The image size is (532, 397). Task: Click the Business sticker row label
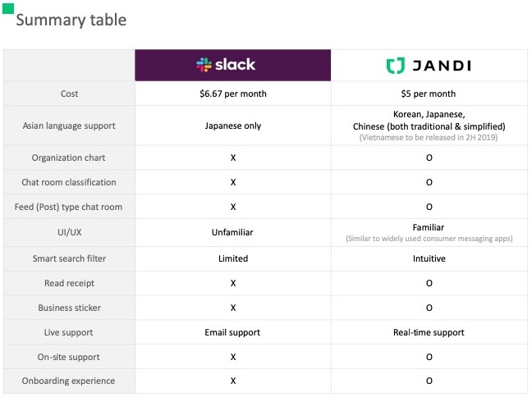[70, 308]
